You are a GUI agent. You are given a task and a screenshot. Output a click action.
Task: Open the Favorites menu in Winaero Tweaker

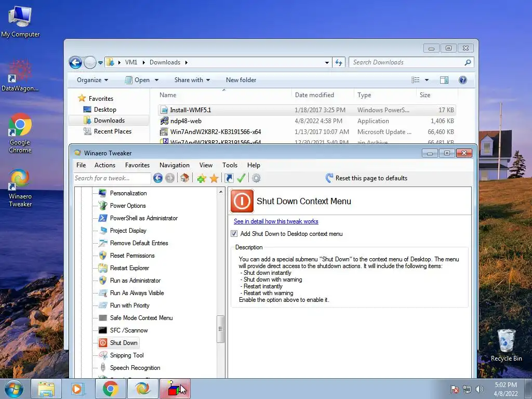(137, 165)
